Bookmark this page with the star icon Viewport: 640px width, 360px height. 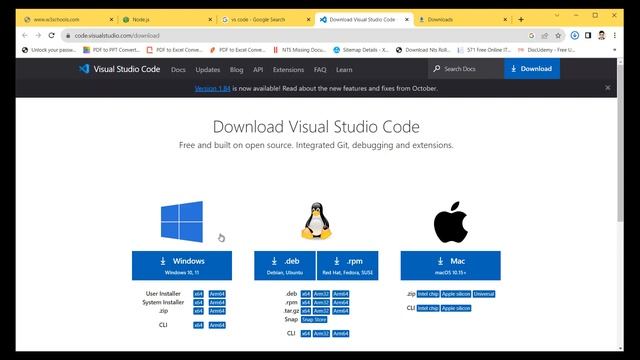click(558, 36)
